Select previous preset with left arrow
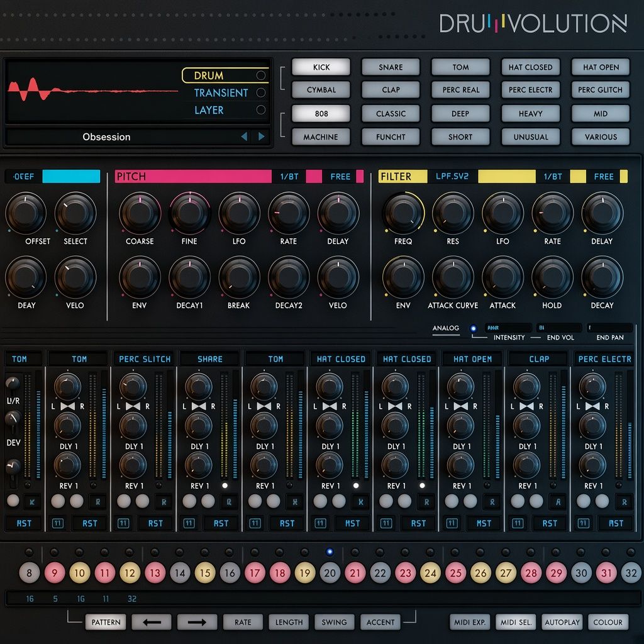Viewport: 644px width, 644px height. 245,136
